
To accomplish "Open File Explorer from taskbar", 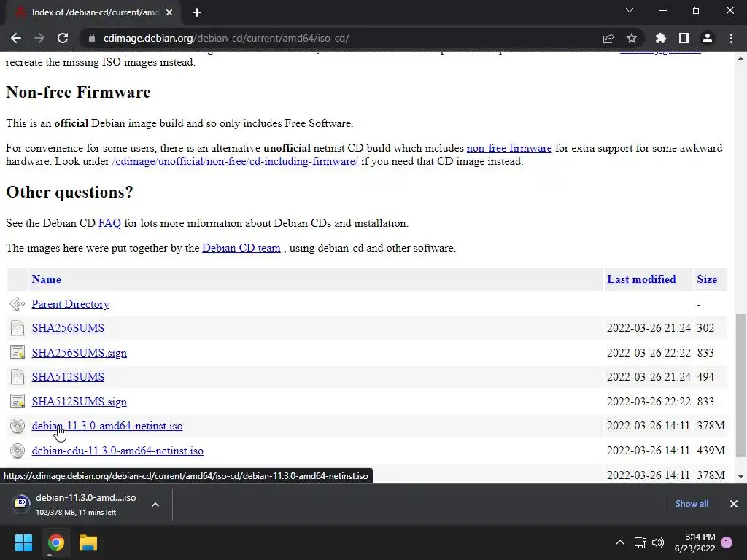I will [x=88, y=542].
